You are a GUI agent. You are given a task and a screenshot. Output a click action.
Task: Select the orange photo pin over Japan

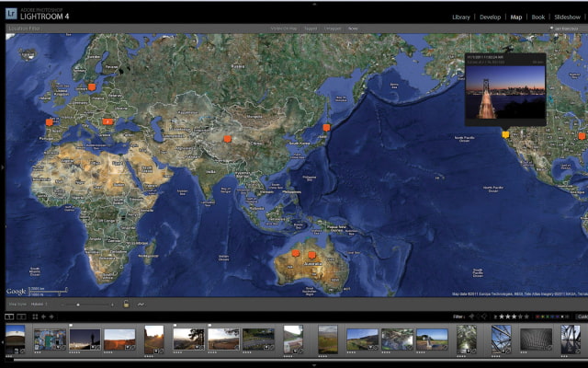tap(326, 128)
